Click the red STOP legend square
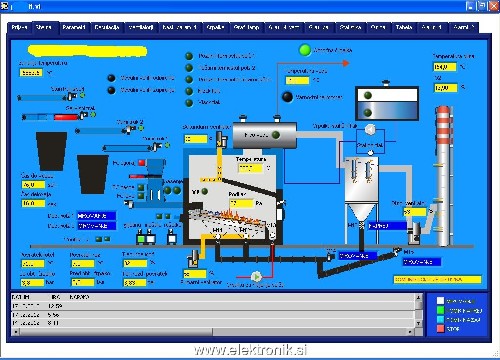Image resolution: width=500 pixels, height=360 pixels. point(440,328)
